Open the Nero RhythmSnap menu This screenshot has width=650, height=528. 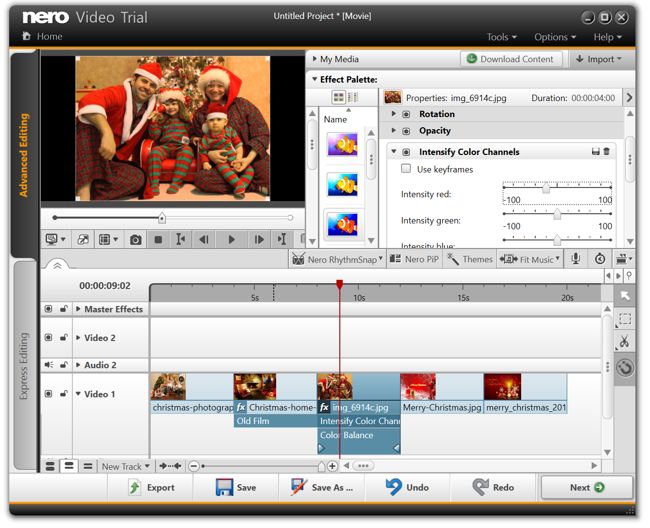pyautogui.click(x=337, y=259)
